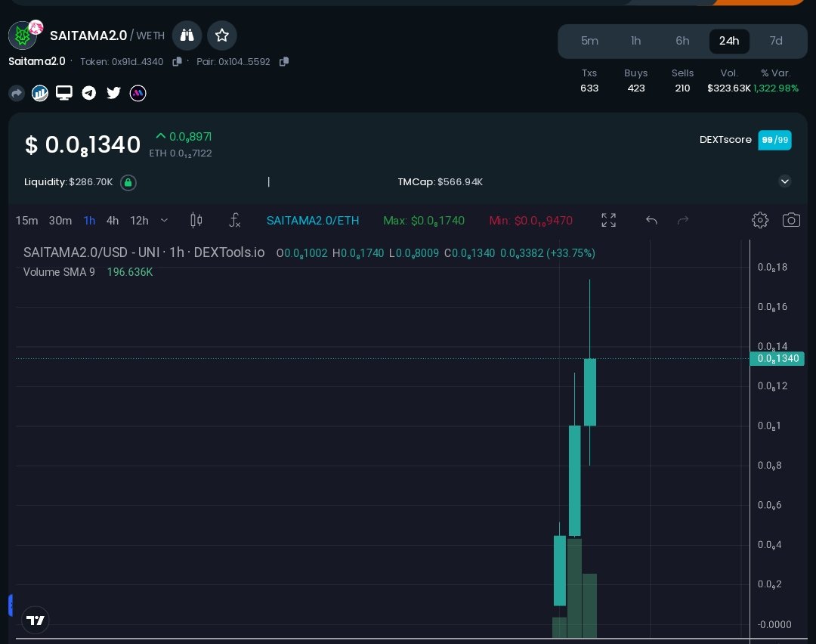Select the 24h stats period
816x644 pixels.
(x=729, y=41)
